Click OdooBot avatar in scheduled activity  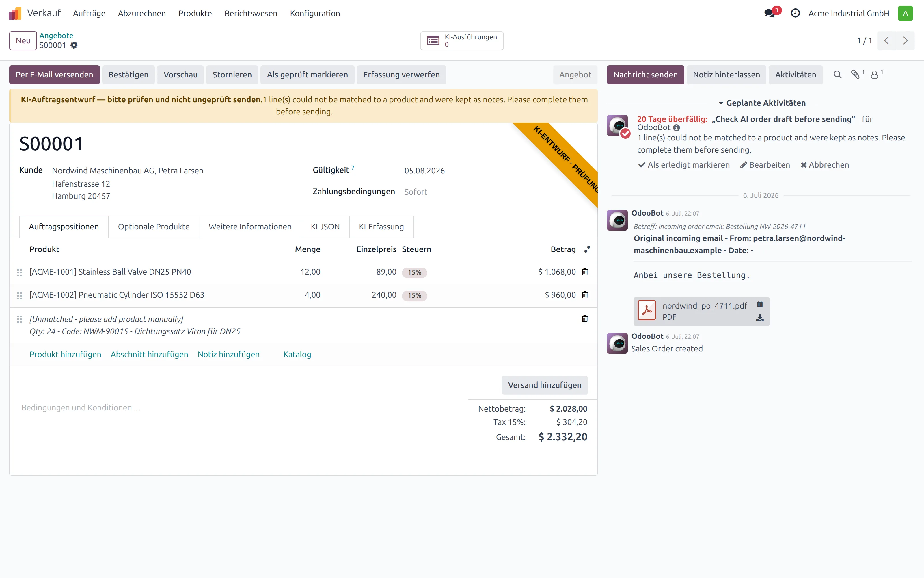(617, 125)
